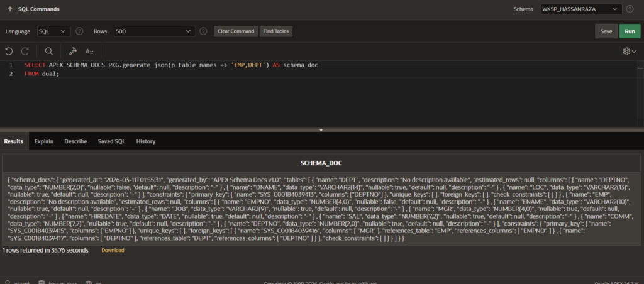Switch to the Describe tab
This screenshot has height=284, width=644.
tap(75, 141)
